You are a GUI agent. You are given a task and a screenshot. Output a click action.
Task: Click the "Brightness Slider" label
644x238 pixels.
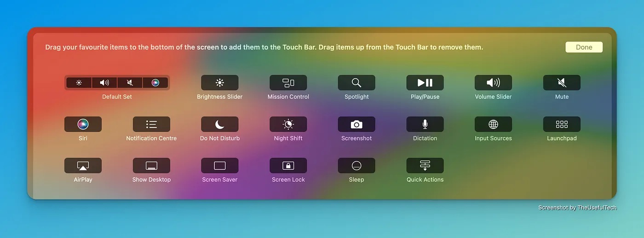click(x=220, y=97)
